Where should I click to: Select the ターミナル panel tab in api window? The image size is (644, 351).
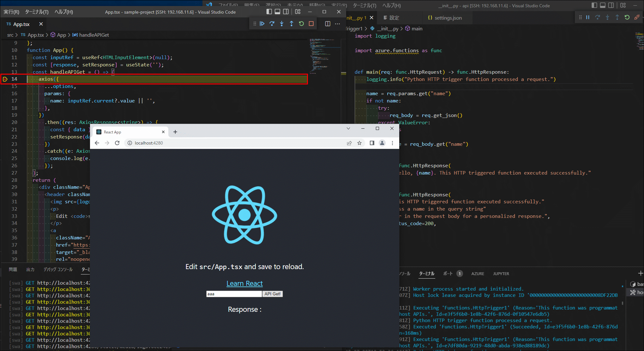coord(427,274)
